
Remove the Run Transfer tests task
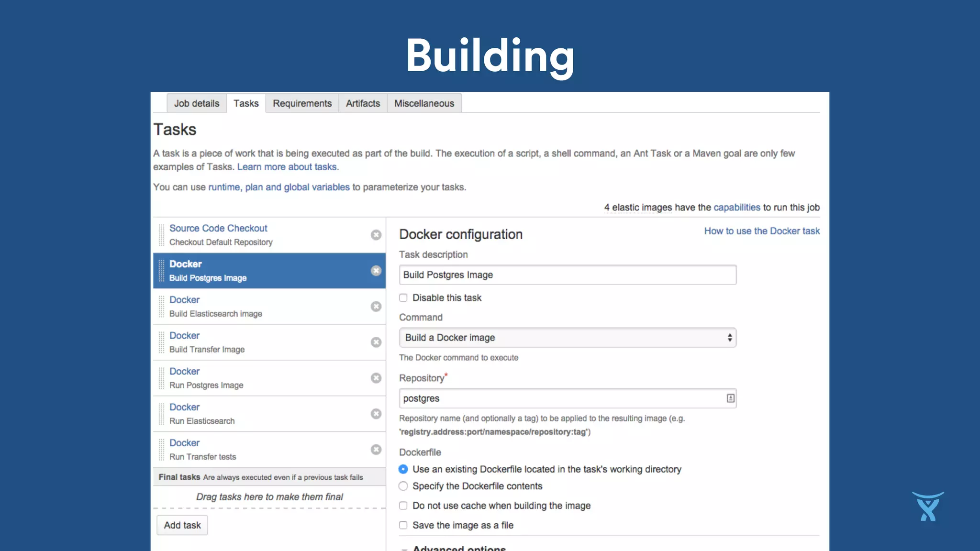(x=376, y=450)
